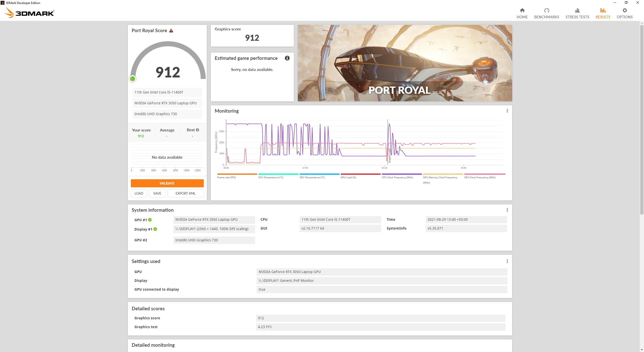Click the Intel(R) UHD Graphics 730 entry under the score

[167, 114]
